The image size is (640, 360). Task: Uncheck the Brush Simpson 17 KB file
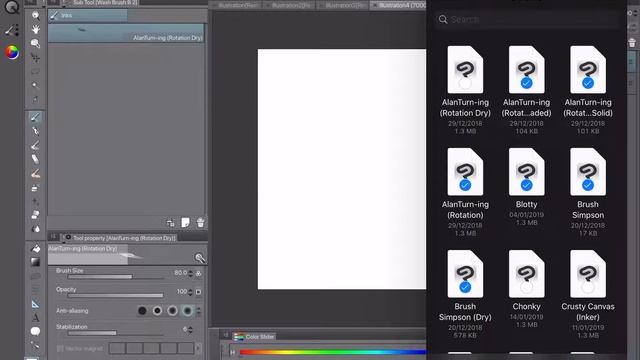(588, 185)
